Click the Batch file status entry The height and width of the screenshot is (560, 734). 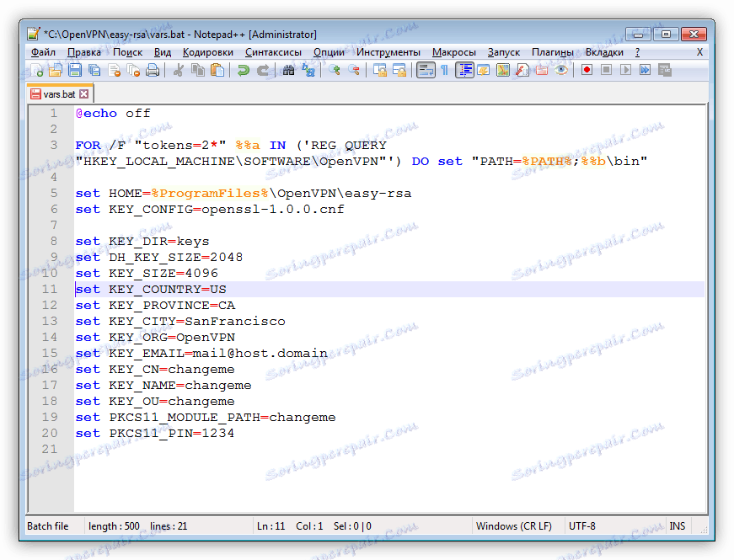click(48, 526)
